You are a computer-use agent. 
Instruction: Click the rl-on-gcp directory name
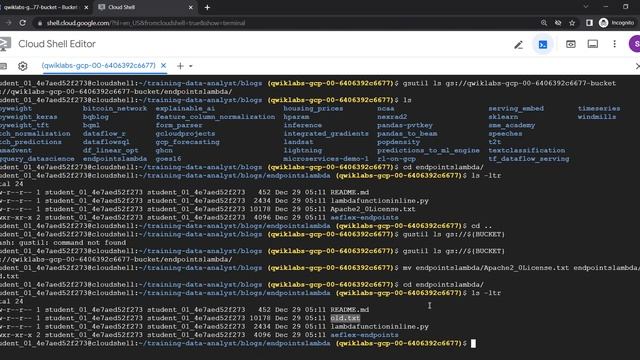click(396, 159)
